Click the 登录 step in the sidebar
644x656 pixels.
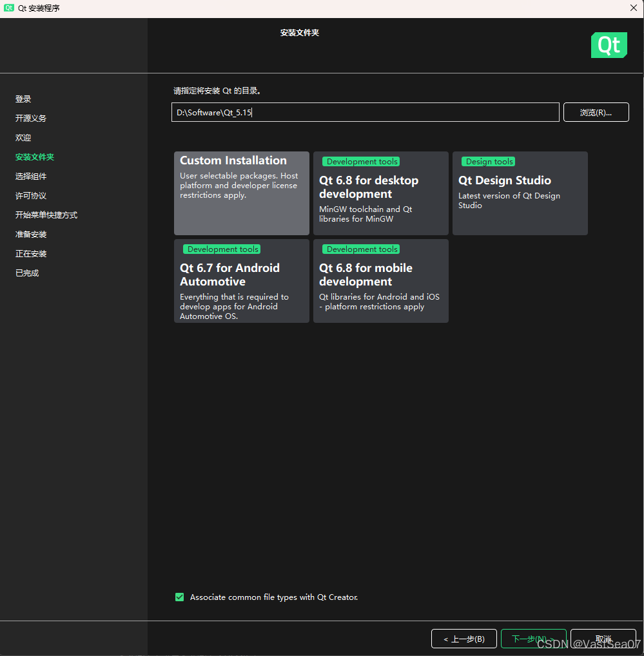pyautogui.click(x=23, y=99)
